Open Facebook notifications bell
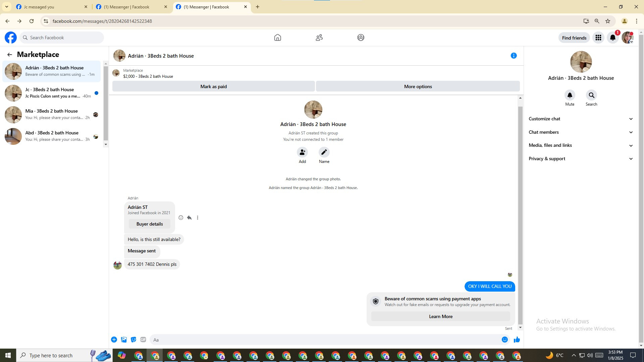 point(612,38)
